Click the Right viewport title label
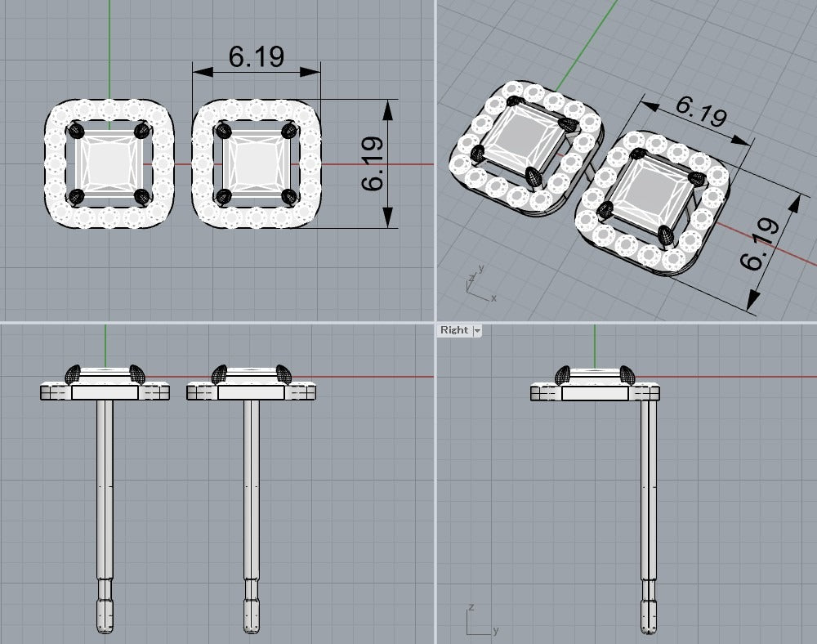 453,330
